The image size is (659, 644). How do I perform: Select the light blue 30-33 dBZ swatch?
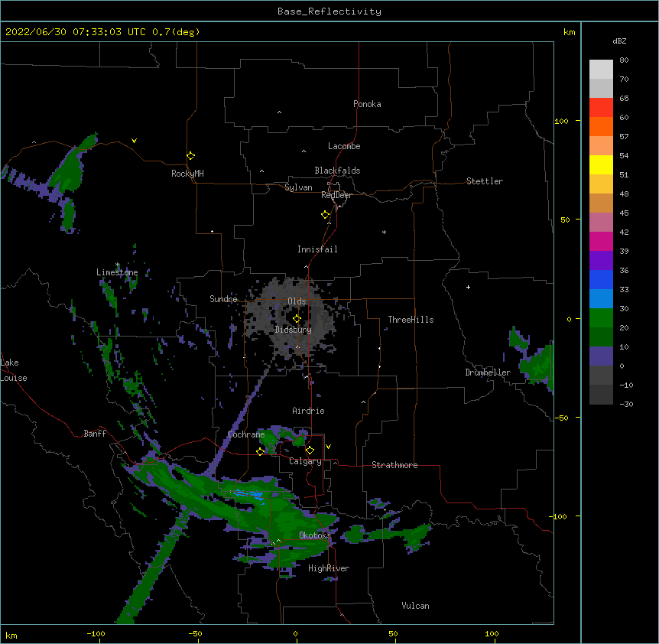pos(601,298)
